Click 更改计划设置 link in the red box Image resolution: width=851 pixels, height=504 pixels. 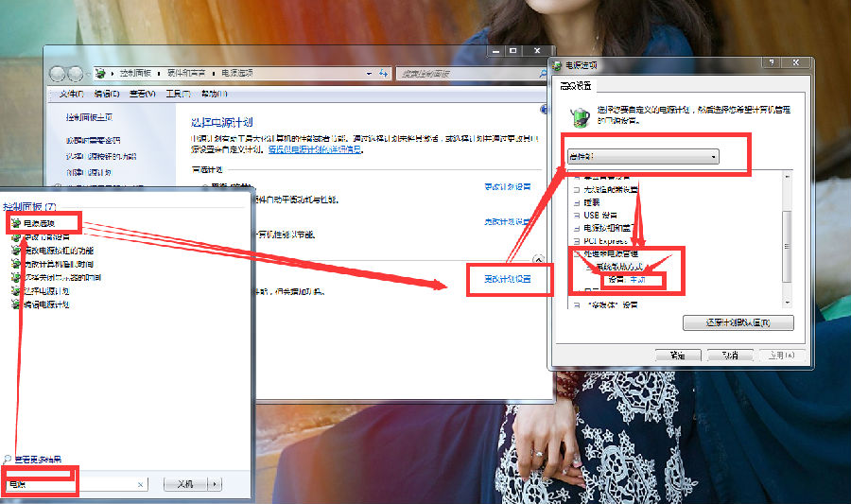point(508,279)
